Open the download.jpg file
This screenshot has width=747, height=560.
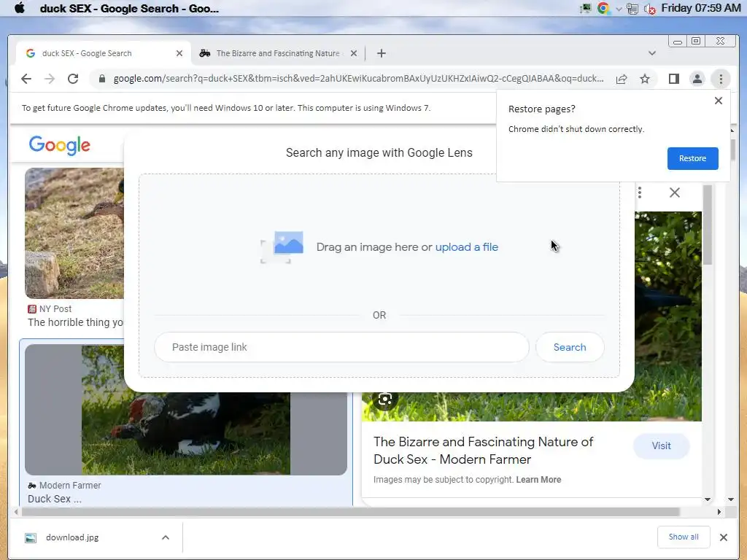[x=72, y=537]
